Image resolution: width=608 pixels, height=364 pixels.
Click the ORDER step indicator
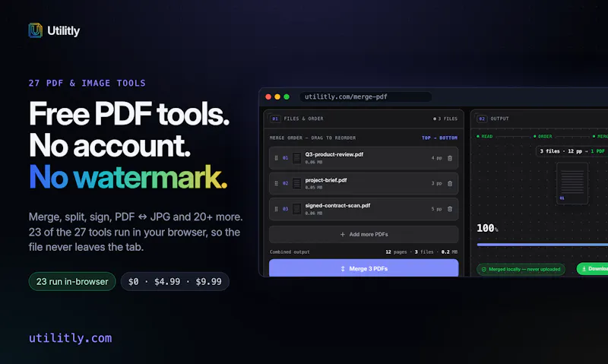point(543,137)
